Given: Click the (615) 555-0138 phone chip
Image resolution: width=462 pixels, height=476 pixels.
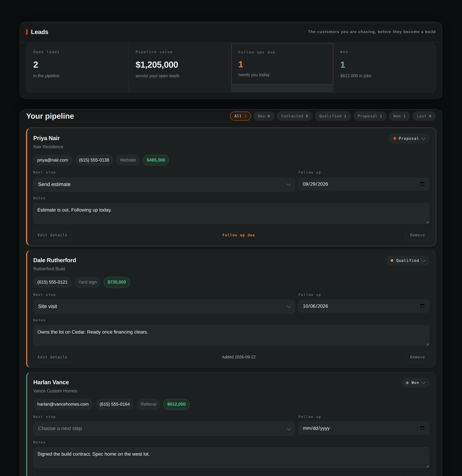Looking at the screenshot, I should 94,160.
